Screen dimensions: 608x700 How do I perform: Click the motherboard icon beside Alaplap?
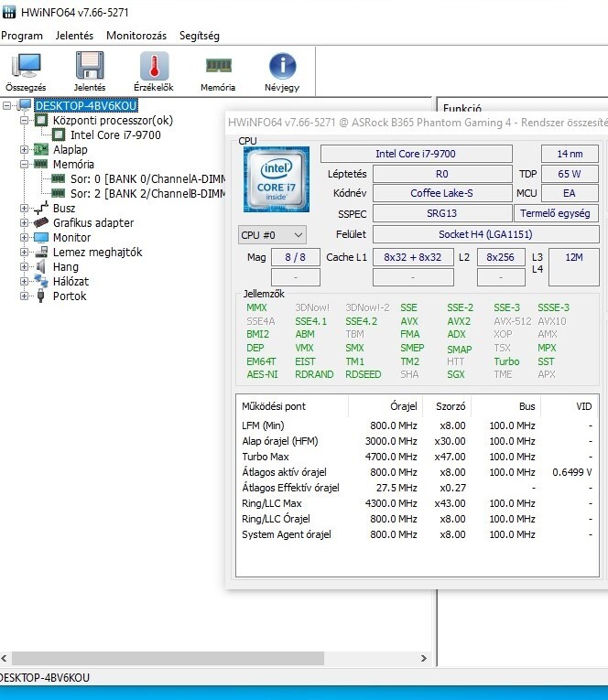pyautogui.click(x=41, y=149)
